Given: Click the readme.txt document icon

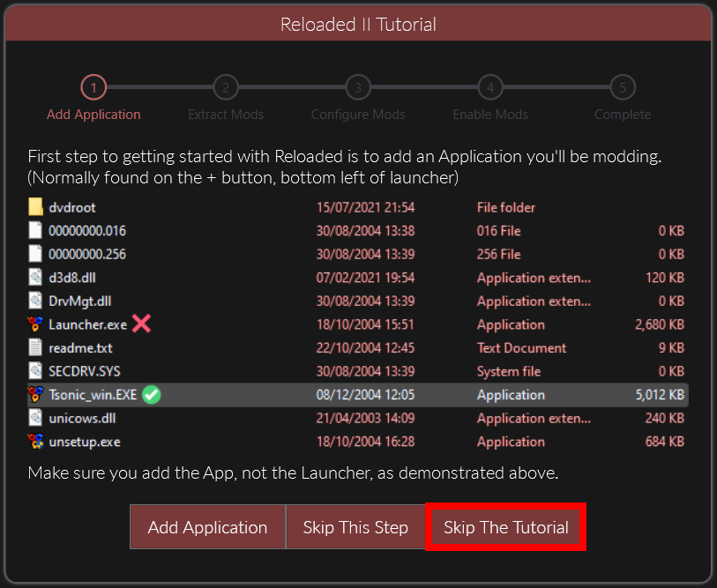Looking at the screenshot, I should pos(35,347).
